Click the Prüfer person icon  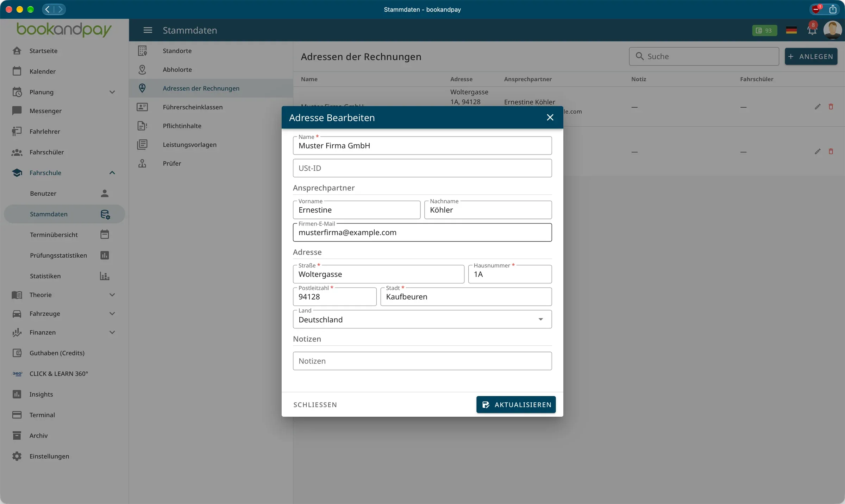142,163
